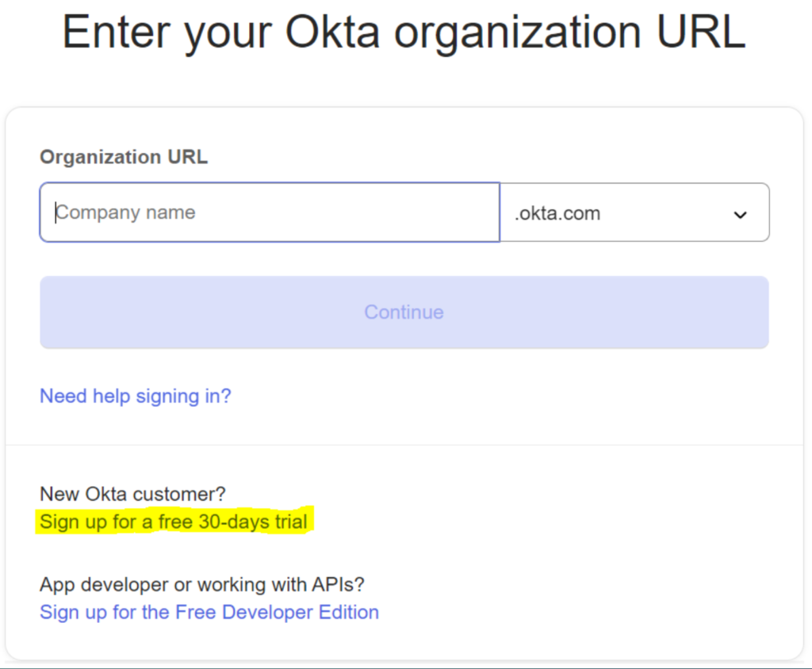Click the 'Enter your Okta organization URL' heading

coord(404,33)
